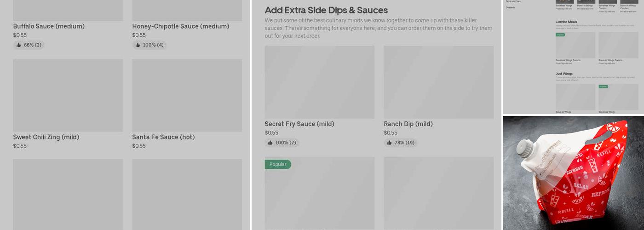Click the Popular badge below Secret Fry Sauce
This screenshot has width=644, height=230.
pyautogui.click(x=278, y=164)
